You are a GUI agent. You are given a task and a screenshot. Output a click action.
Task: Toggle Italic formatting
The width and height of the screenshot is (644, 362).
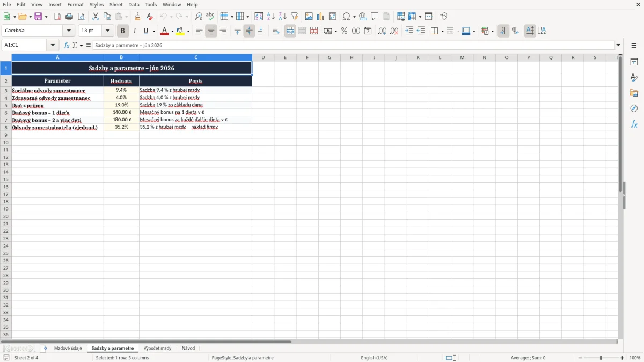pyautogui.click(x=135, y=31)
